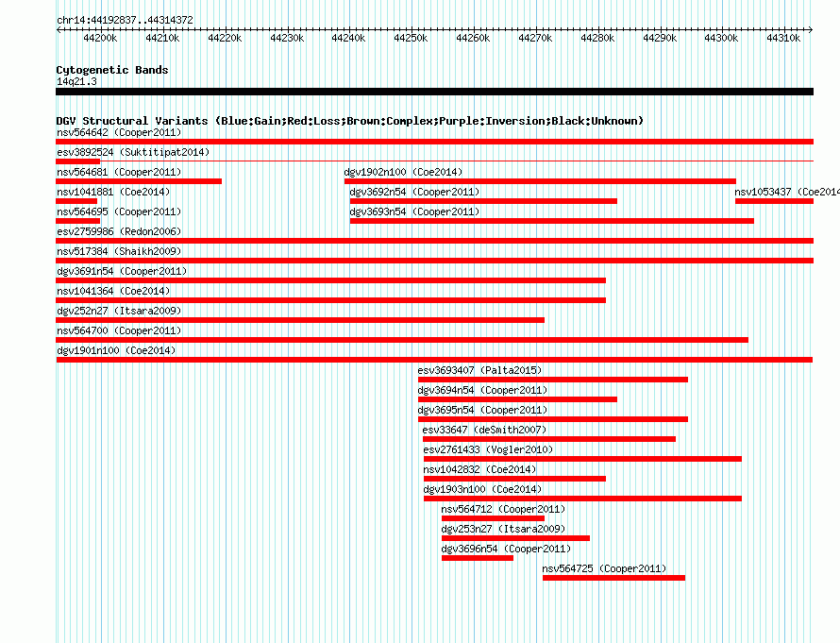
Task: Click the DGV Structural Variants track title
Action: tap(349, 121)
